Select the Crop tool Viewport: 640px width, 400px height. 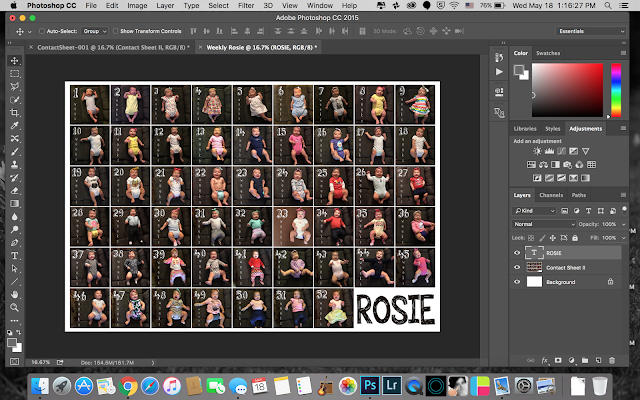pos(15,113)
